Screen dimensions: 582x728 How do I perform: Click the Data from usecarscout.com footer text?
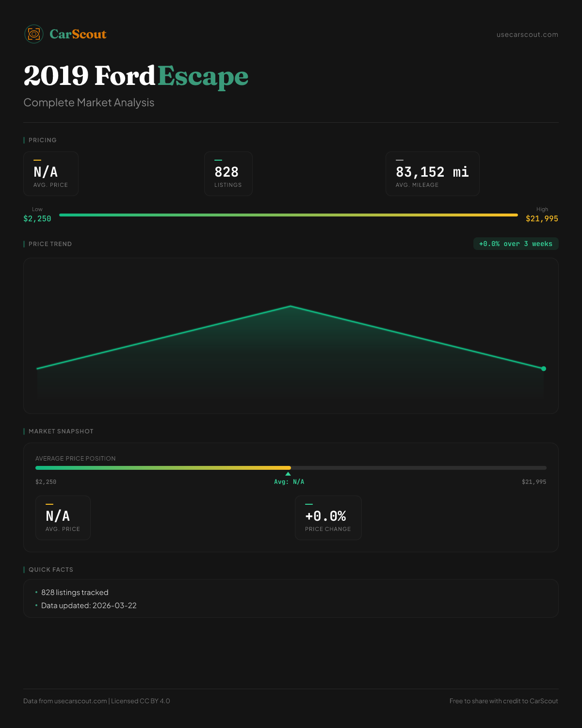97,701
